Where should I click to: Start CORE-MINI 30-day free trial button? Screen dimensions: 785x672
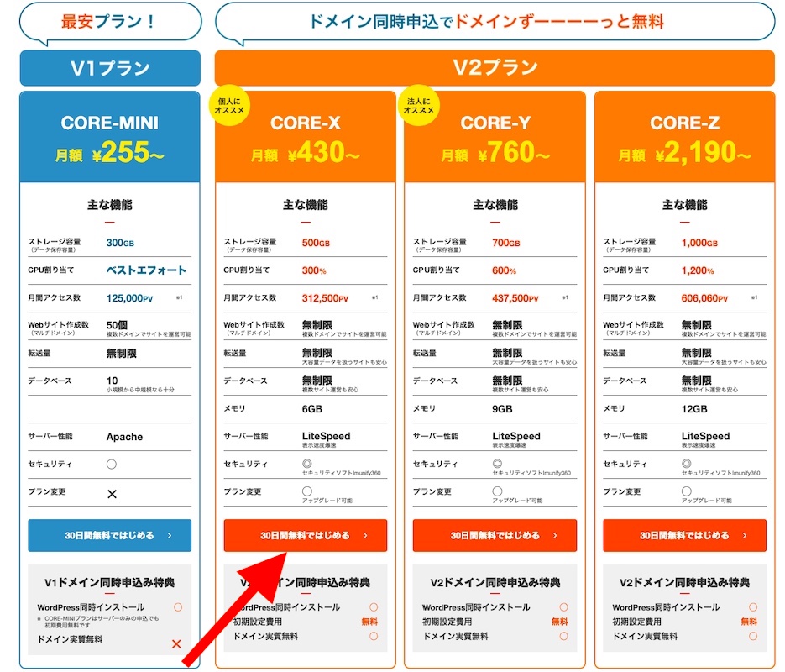[110, 535]
